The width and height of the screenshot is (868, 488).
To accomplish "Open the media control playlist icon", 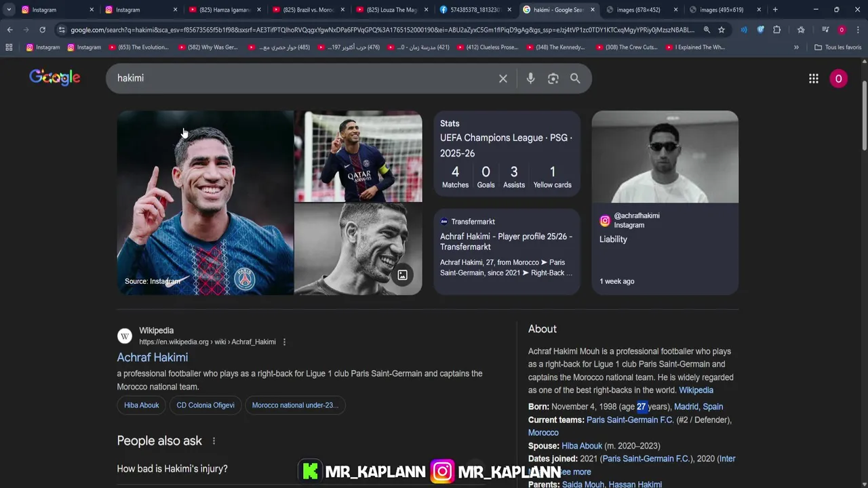I will [825, 30].
